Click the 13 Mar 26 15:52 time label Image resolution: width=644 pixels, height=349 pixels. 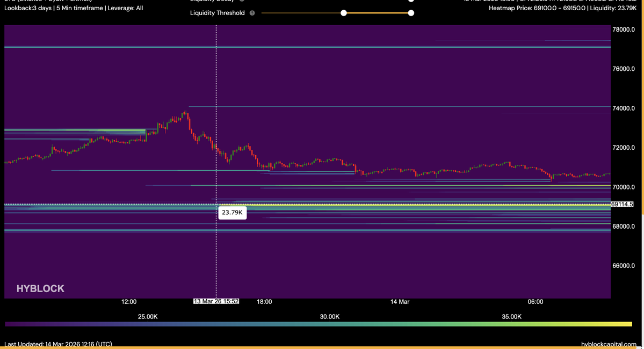click(216, 301)
